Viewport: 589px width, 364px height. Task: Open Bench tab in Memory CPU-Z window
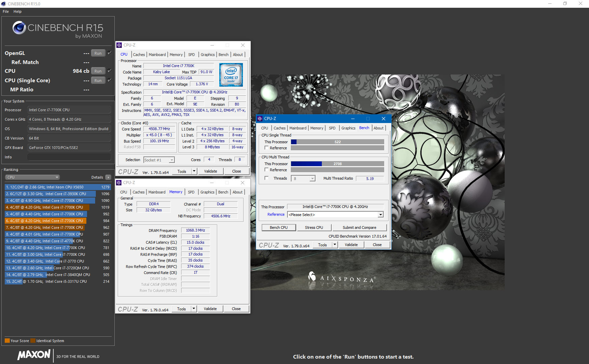coord(223,192)
